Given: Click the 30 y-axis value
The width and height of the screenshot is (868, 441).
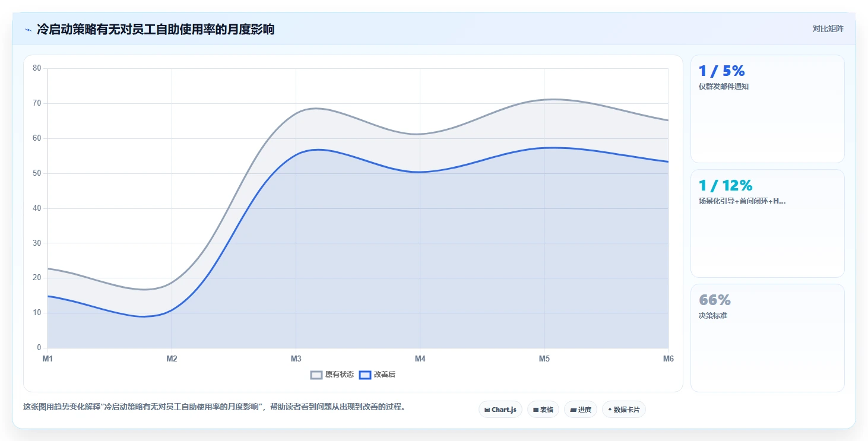Looking at the screenshot, I should point(37,243).
